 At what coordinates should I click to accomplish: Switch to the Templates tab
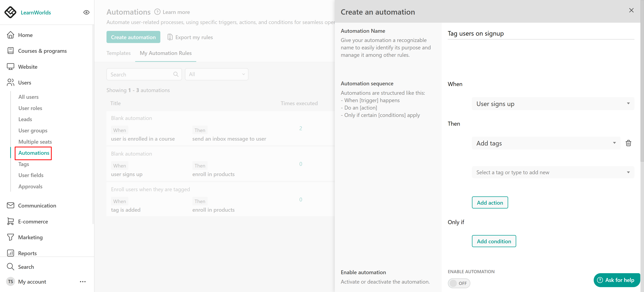119,53
